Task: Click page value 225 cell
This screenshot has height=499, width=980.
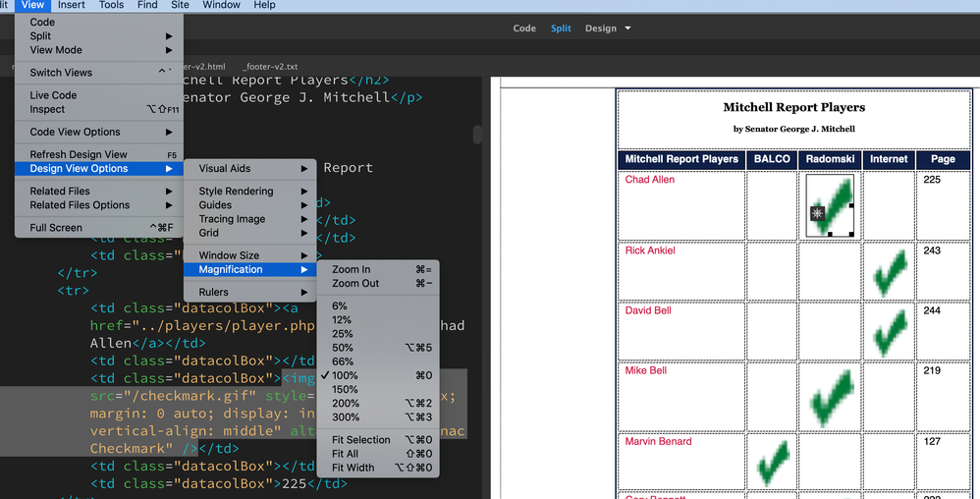Action: click(x=943, y=204)
